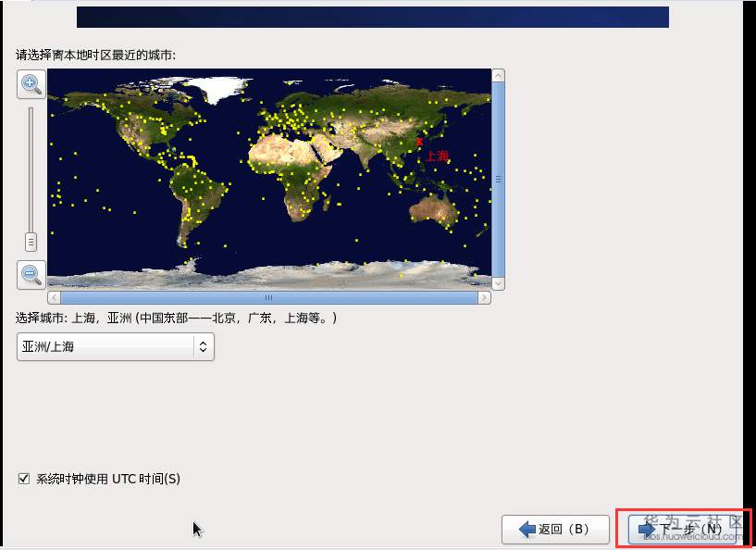Open the 亚洲/上海 city dropdown
This screenshot has width=756, height=550.
pyautogui.click(x=116, y=346)
